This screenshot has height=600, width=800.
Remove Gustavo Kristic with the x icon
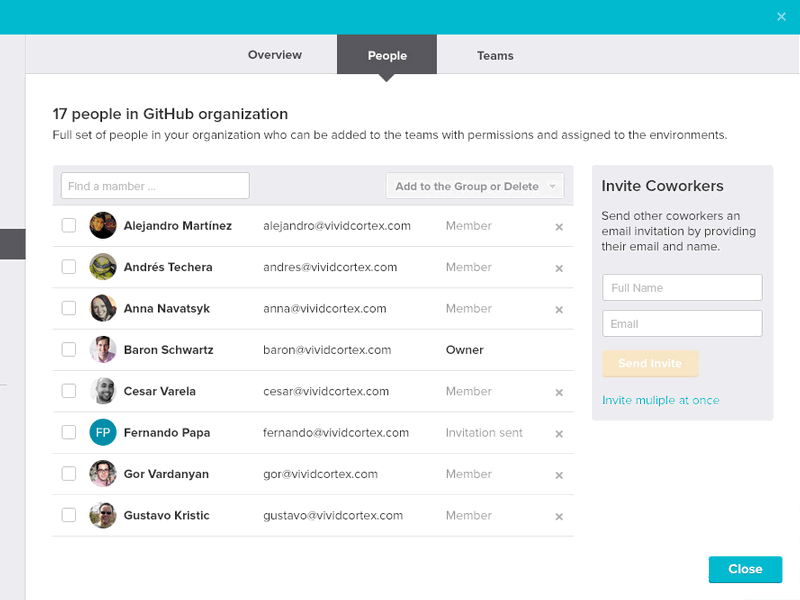click(x=559, y=516)
